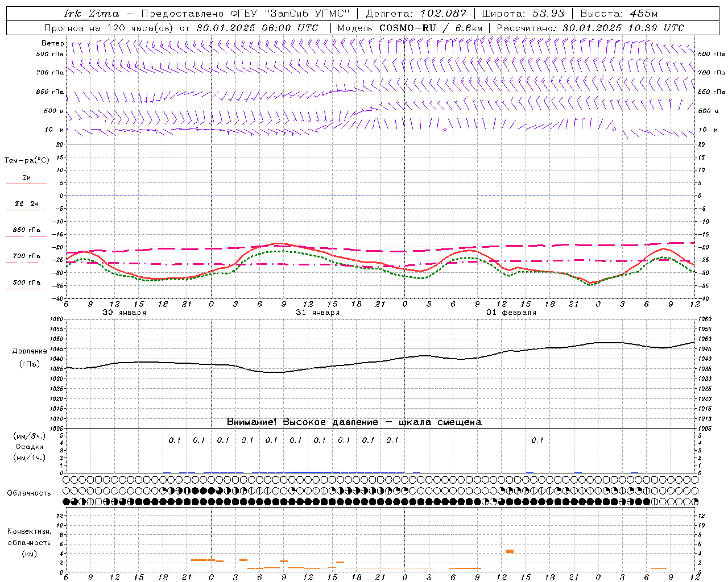Screen dimensions: 728x582
Task: Click the lone 0.1 precipitation value on 01 февраля
Action: (537, 440)
